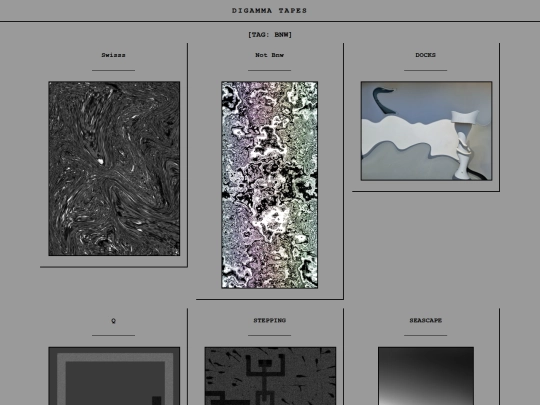Viewport: 540px width, 405px height.
Task: Open the STEPPING post title
Action: point(269,320)
